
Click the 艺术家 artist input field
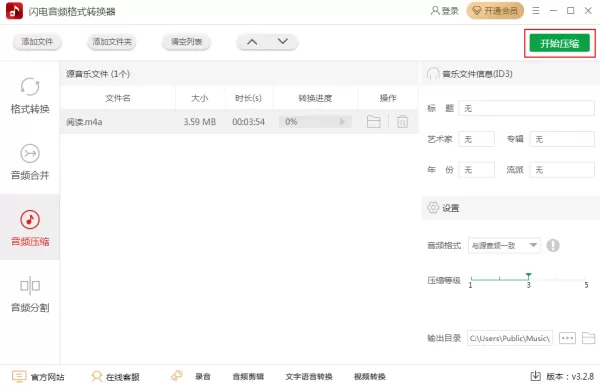pos(476,139)
